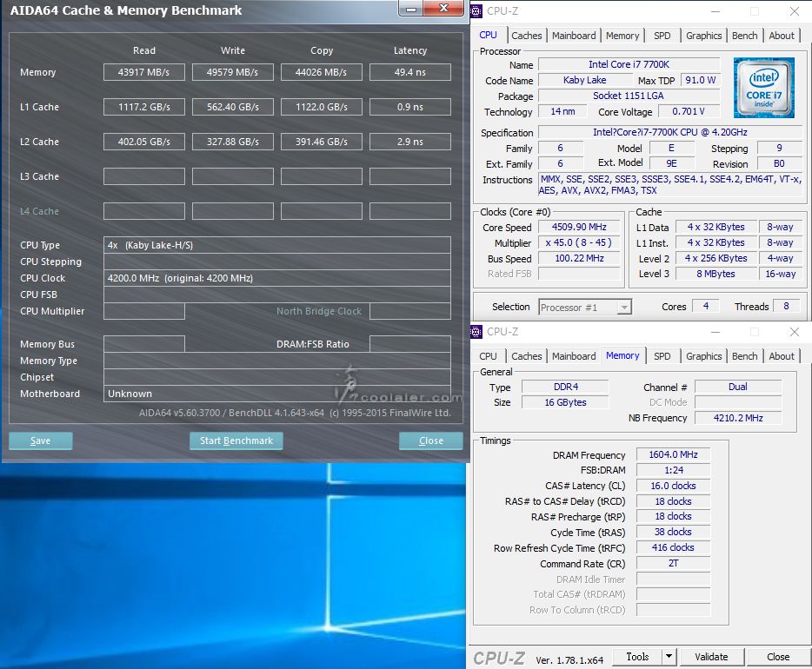Click Multiplier value x 45.0
The width and height of the screenshot is (812, 669).
coord(579,242)
